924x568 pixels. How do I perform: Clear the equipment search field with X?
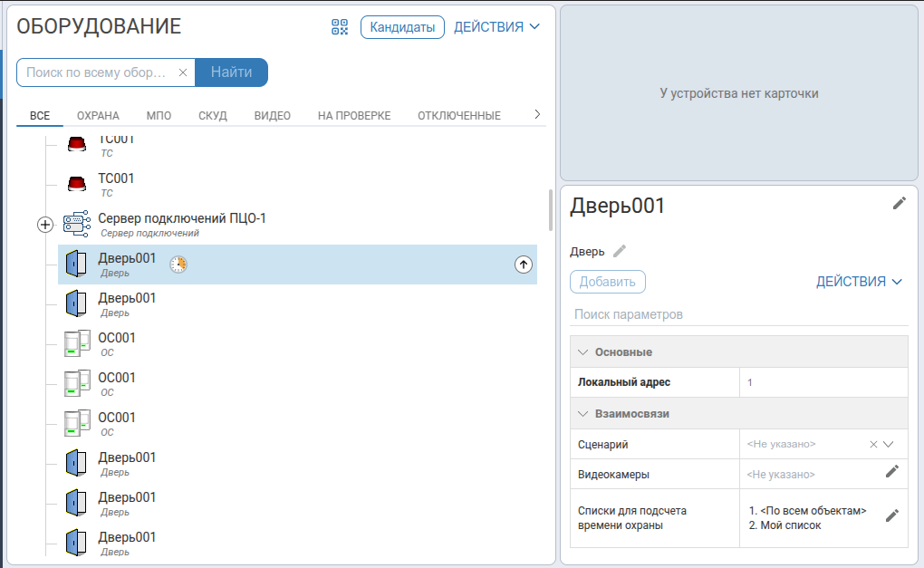(x=183, y=72)
